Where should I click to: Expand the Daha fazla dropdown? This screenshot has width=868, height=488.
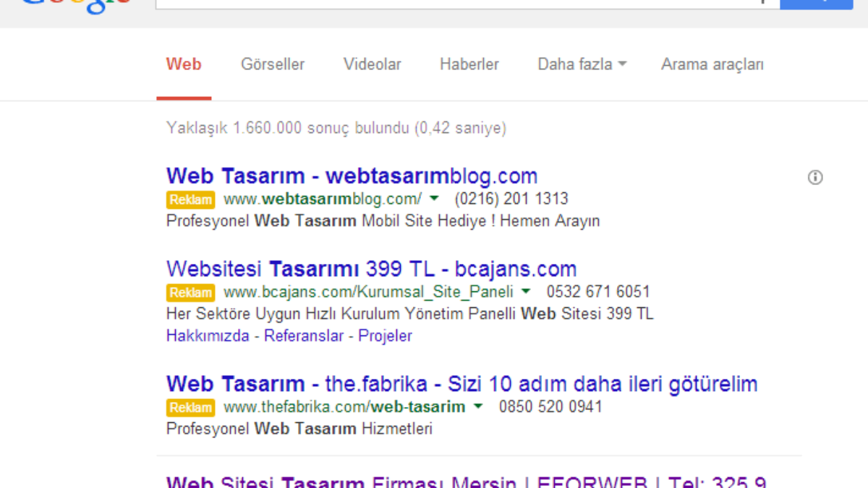pos(582,64)
